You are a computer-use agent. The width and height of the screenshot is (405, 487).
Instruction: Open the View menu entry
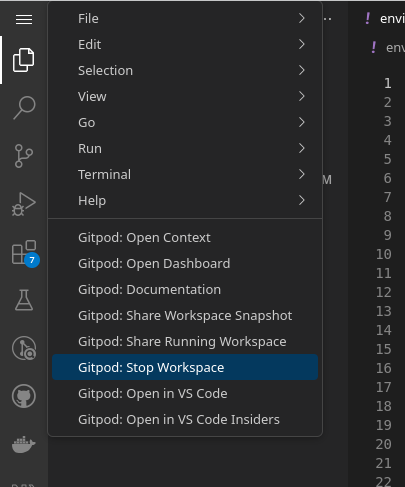185,96
